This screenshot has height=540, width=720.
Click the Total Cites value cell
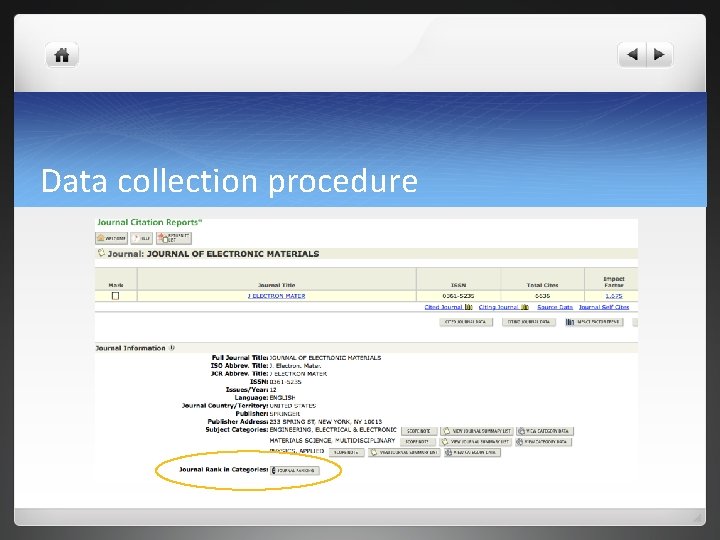click(542, 296)
